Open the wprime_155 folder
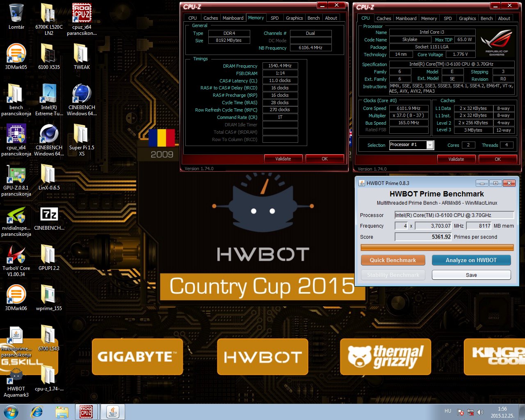The width and height of the screenshot is (525, 420). pos(49,298)
